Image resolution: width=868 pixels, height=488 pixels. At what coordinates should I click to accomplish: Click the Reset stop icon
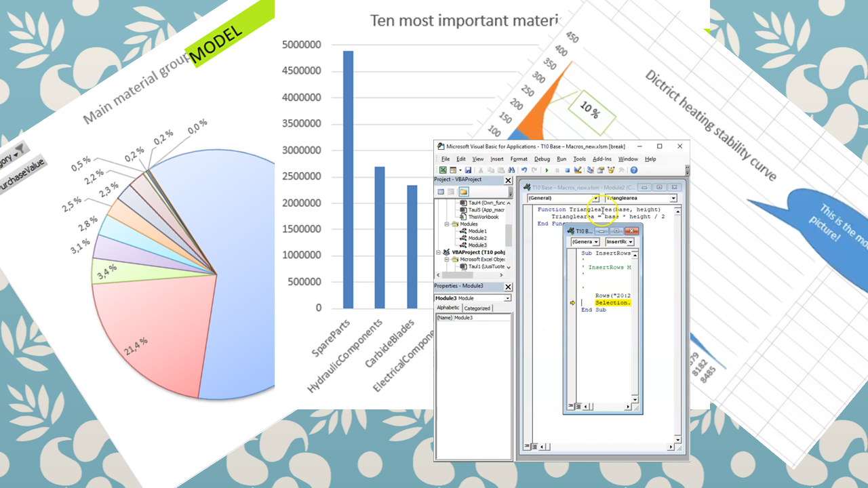tap(567, 170)
